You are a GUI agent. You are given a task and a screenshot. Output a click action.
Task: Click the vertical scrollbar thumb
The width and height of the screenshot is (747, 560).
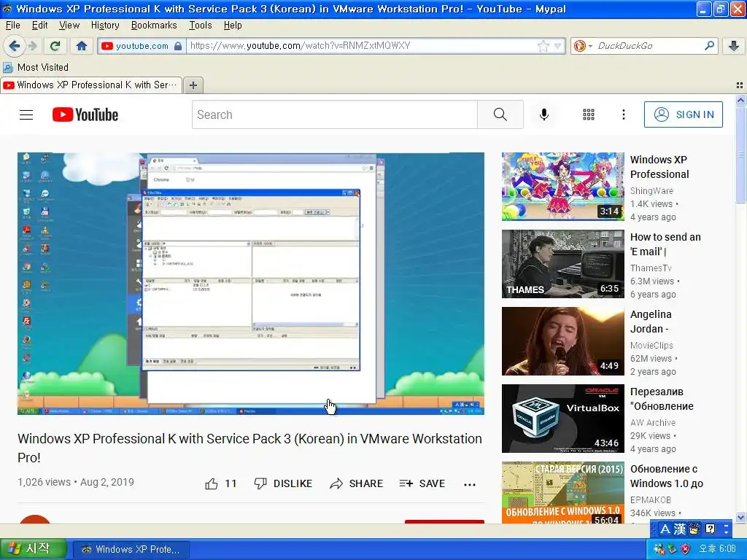point(740,155)
